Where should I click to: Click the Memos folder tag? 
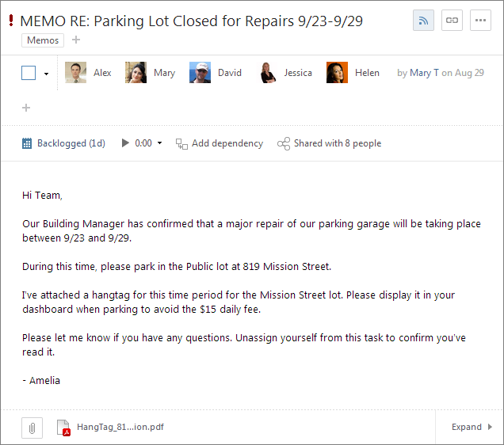[43, 40]
